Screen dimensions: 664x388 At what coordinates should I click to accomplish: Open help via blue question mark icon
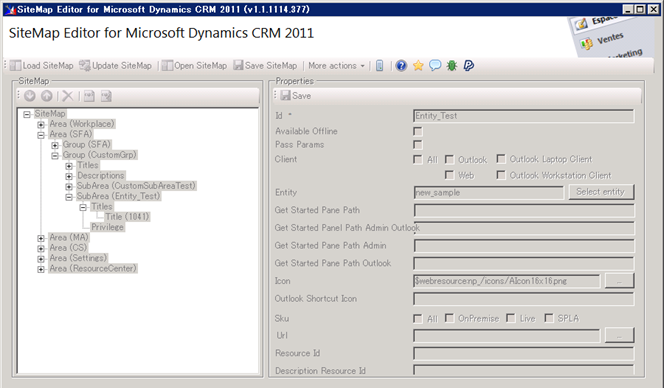[401, 66]
